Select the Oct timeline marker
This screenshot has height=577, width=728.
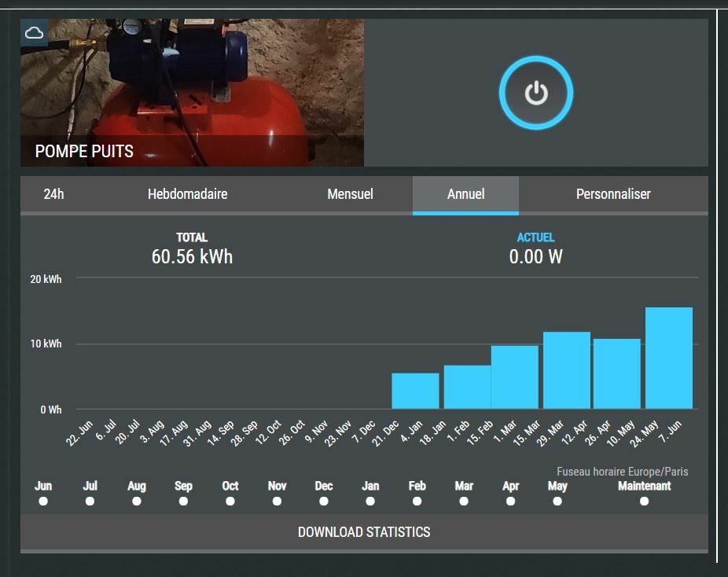tap(230, 502)
